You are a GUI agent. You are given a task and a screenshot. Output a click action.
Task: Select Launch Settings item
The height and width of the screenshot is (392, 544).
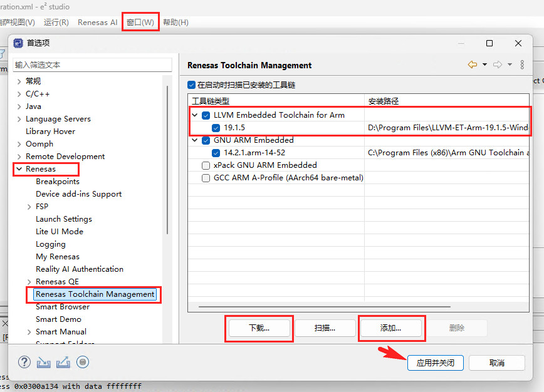(x=64, y=219)
